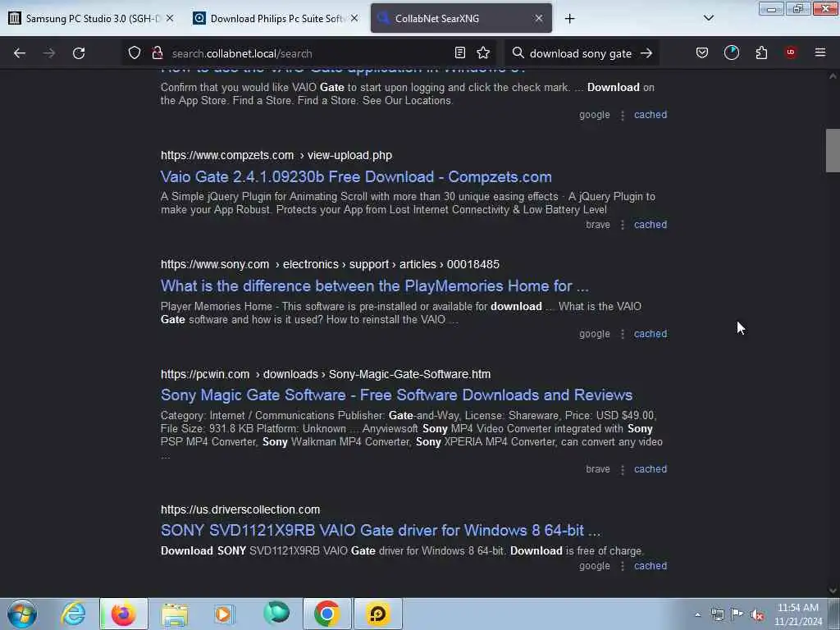The width and height of the screenshot is (840, 630).
Task: Expand options dots for Compzets result
Action: tap(622, 225)
